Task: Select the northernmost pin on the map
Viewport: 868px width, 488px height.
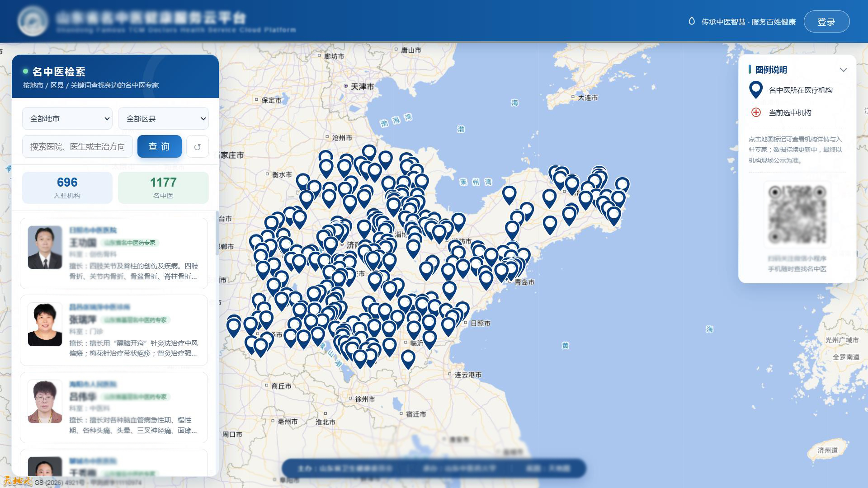Action: click(369, 153)
